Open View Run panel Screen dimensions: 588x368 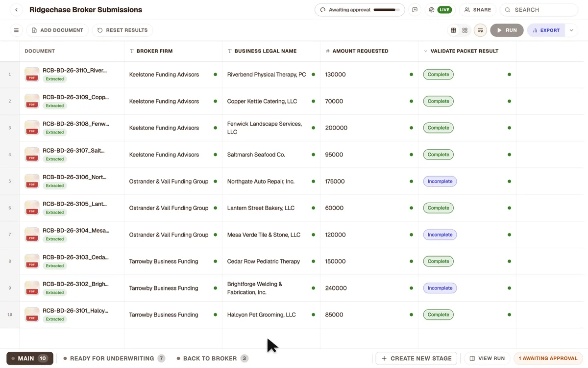pyautogui.click(x=487, y=359)
